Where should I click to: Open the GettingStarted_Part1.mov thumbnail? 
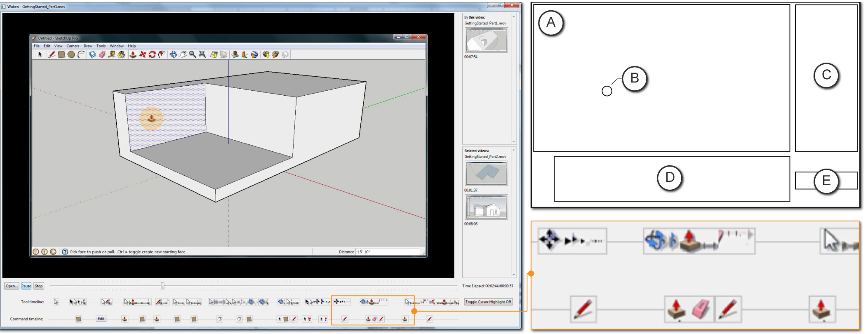click(487, 40)
